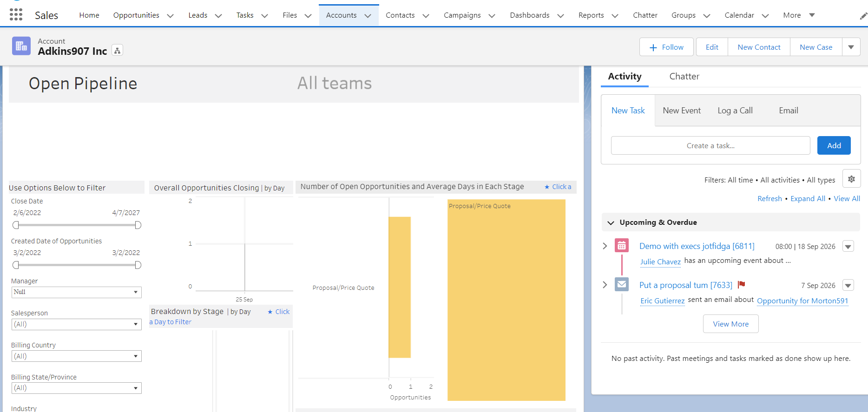
Task: Click the Close Date slider's right handle
Action: coord(138,225)
